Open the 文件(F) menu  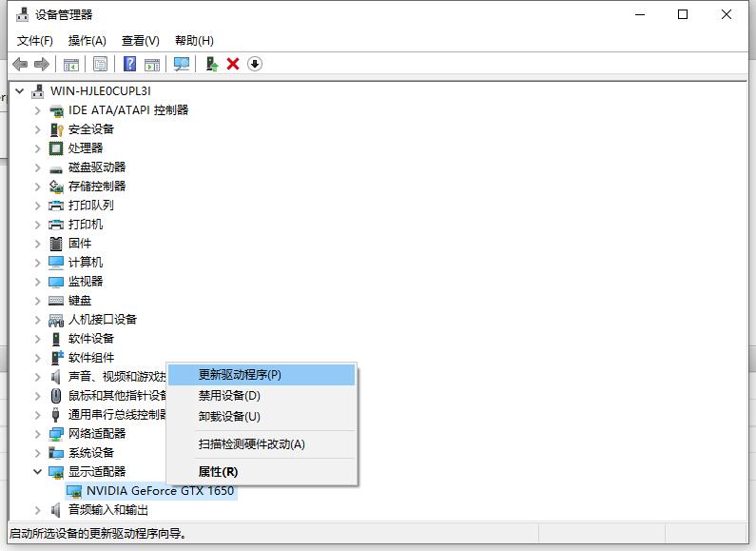click(x=35, y=41)
